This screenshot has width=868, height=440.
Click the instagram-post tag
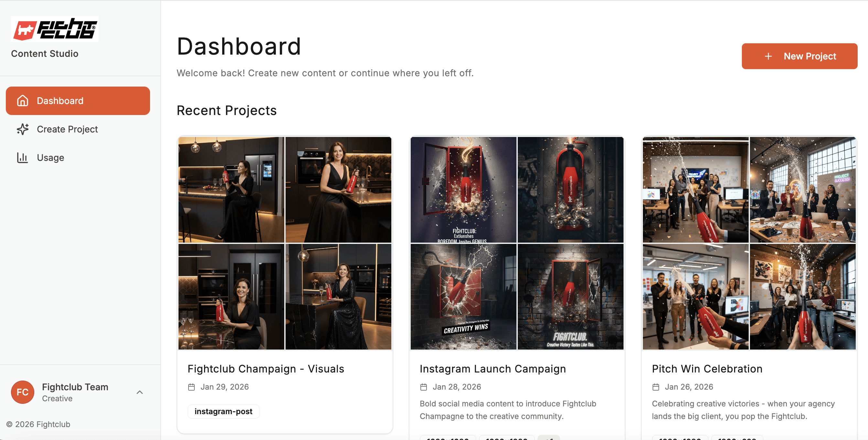point(223,411)
